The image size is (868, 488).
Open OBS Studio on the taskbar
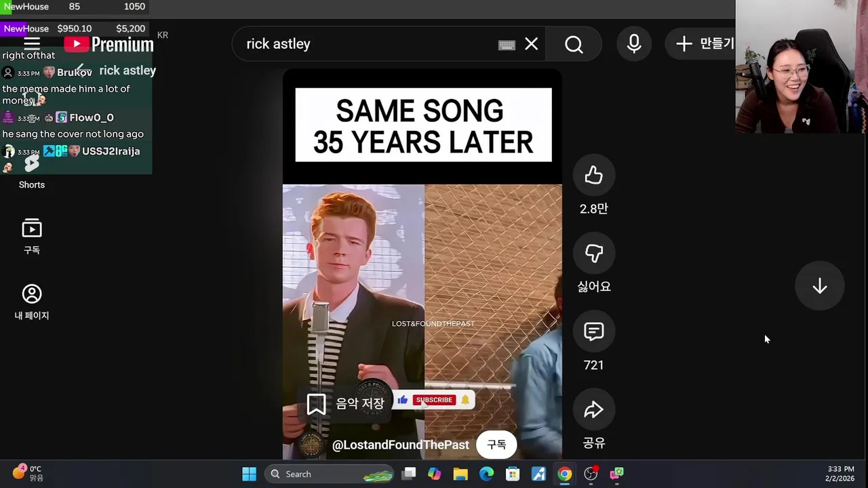click(591, 474)
